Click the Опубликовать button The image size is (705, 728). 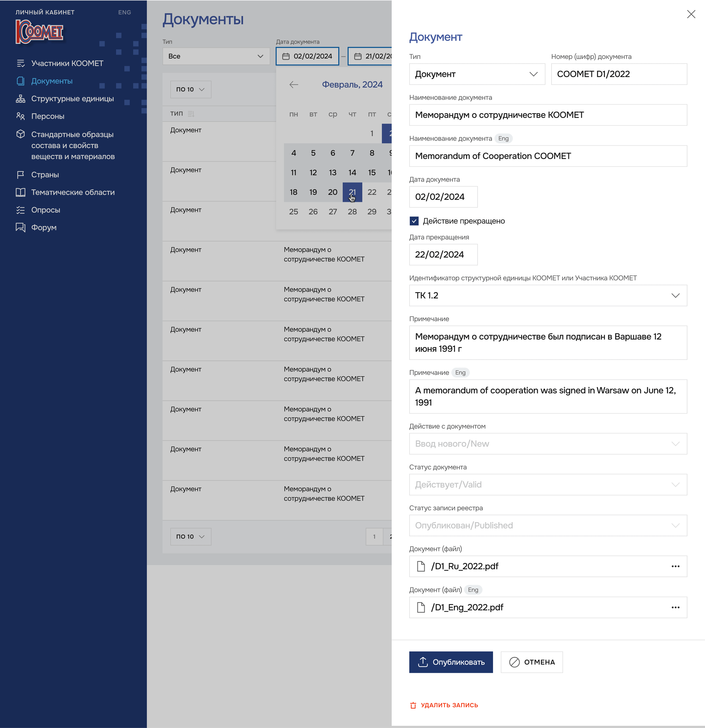point(451,662)
